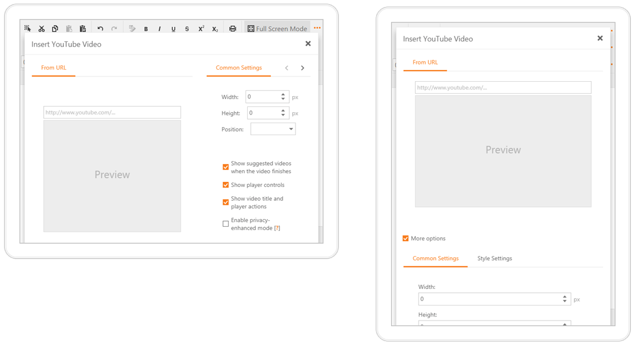
Task: Decrease Width with the down arrow in the right dialog
Action: 565,302
